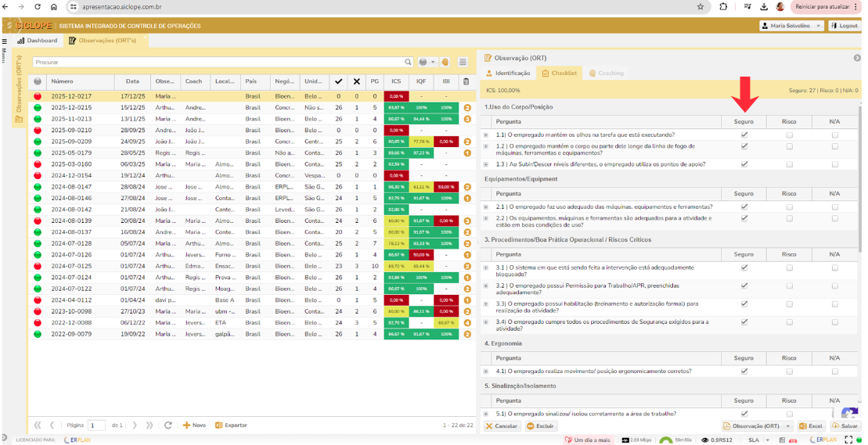
Task: Click the red ICS 0,00% cell for 2025-12-0217
Action: coord(396,96)
